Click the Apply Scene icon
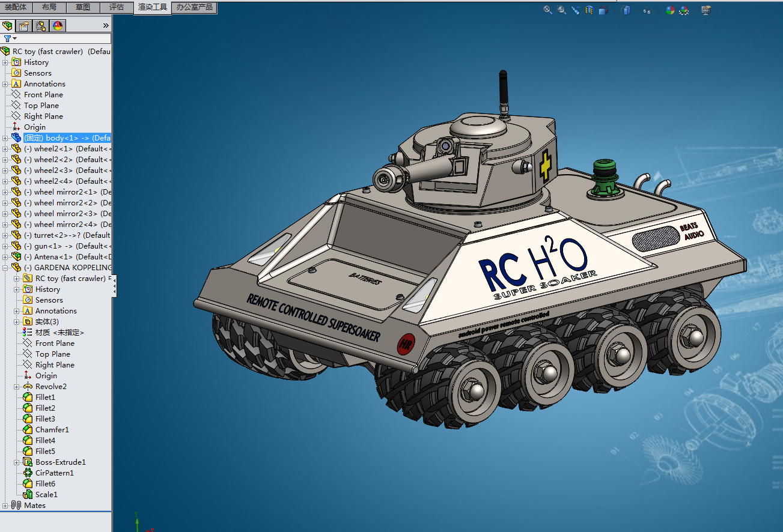The height and width of the screenshot is (532, 783). [x=684, y=10]
